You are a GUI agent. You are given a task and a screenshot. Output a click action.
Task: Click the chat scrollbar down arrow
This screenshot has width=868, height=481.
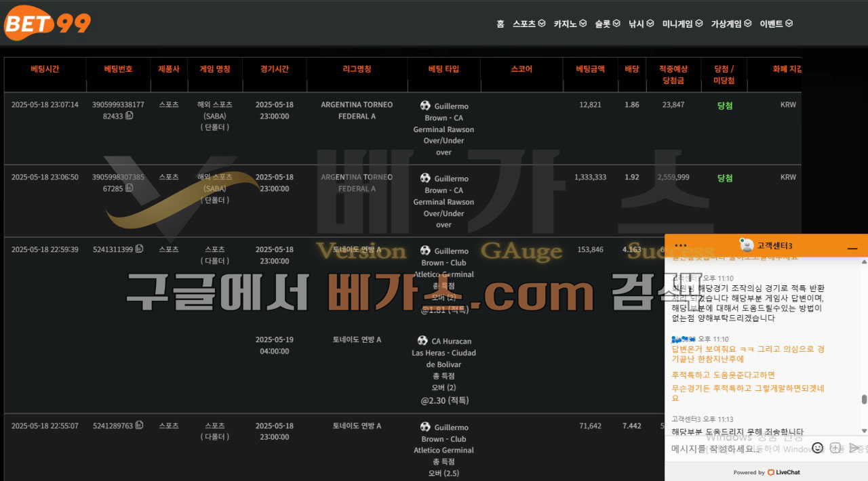pyautogui.click(x=864, y=431)
